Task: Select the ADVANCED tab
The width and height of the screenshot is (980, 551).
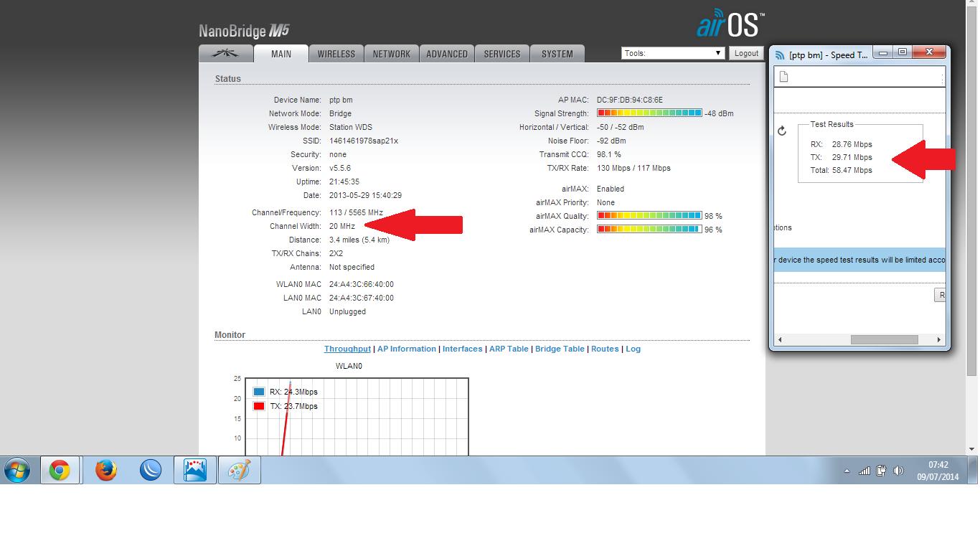Action: pos(447,54)
